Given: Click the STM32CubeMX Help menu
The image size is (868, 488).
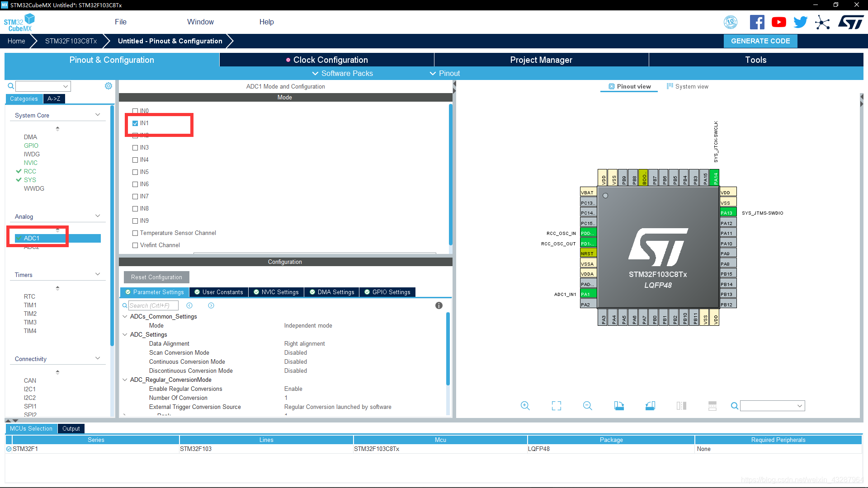Looking at the screenshot, I should click(265, 21).
